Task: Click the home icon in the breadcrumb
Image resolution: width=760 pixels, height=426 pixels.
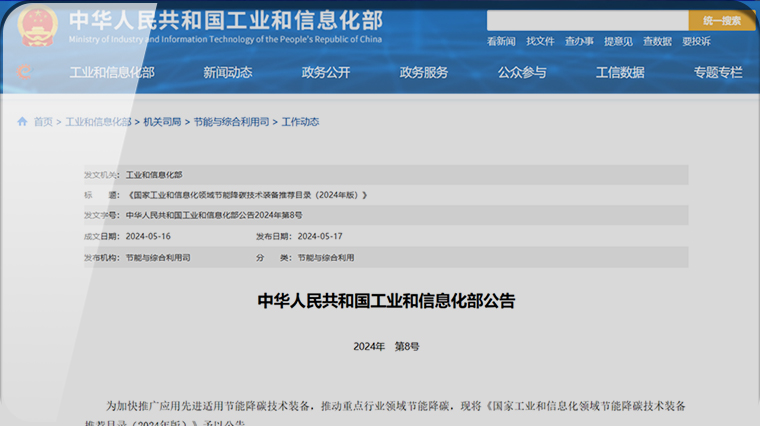Action: click(x=22, y=122)
